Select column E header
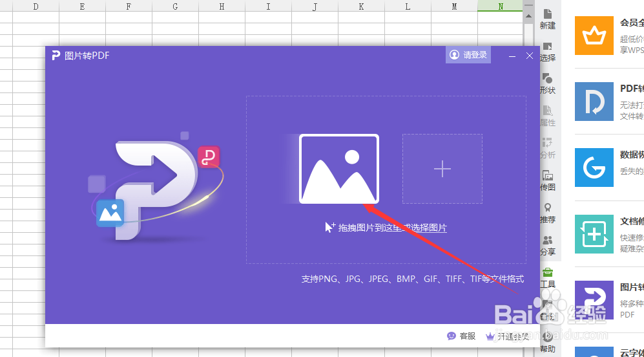This screenshot has height=357, width=644. coord(82,6)
